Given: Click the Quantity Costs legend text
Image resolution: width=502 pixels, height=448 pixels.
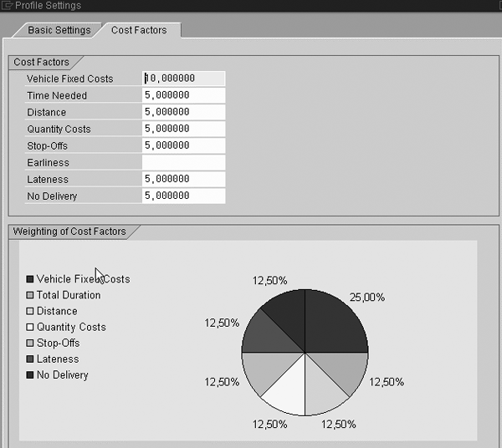Looking at the screenshot, I should 71,327.
